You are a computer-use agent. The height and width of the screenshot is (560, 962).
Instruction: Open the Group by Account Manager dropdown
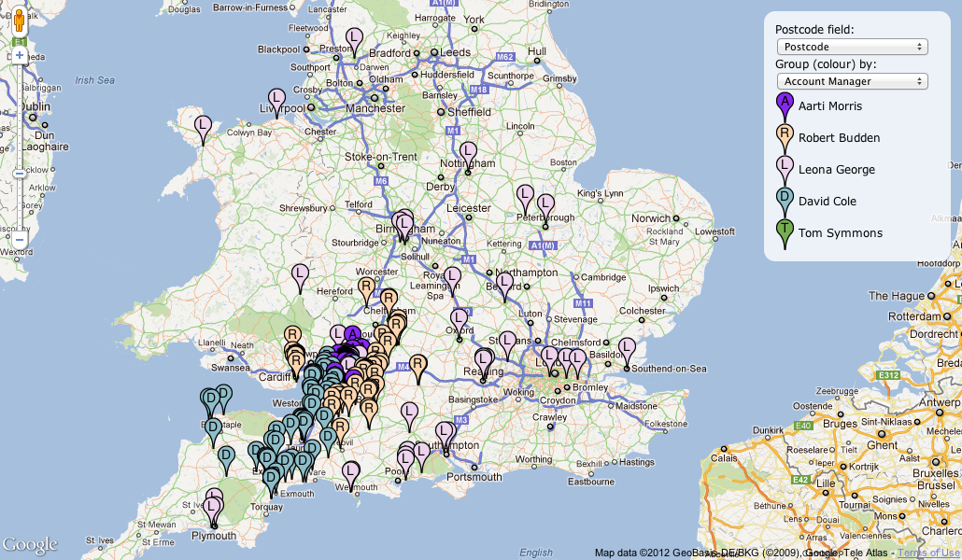851,81
